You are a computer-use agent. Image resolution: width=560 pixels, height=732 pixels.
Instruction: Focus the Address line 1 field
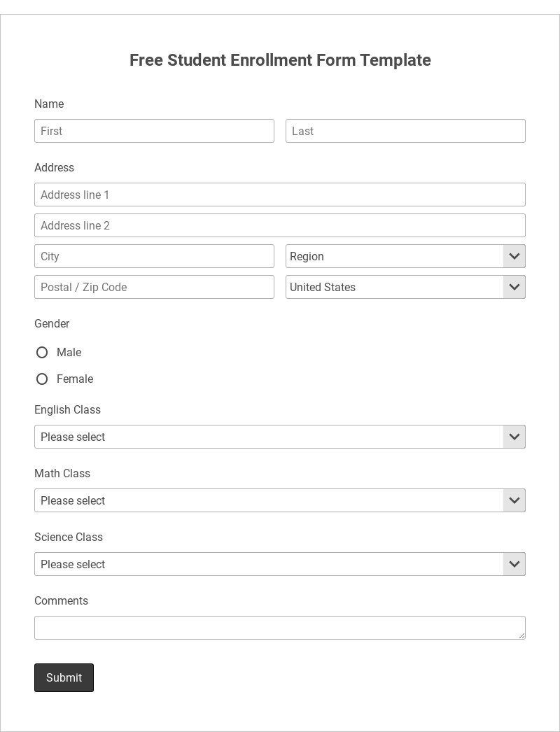point(280,195)
